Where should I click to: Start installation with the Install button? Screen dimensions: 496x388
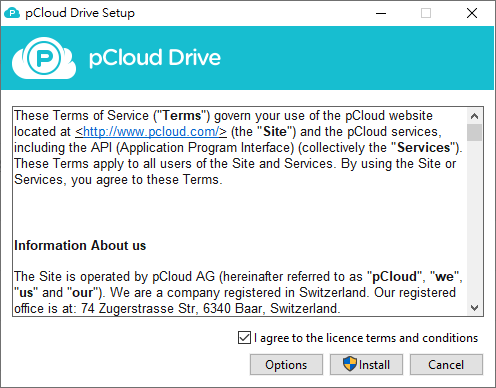coord(366,365)
